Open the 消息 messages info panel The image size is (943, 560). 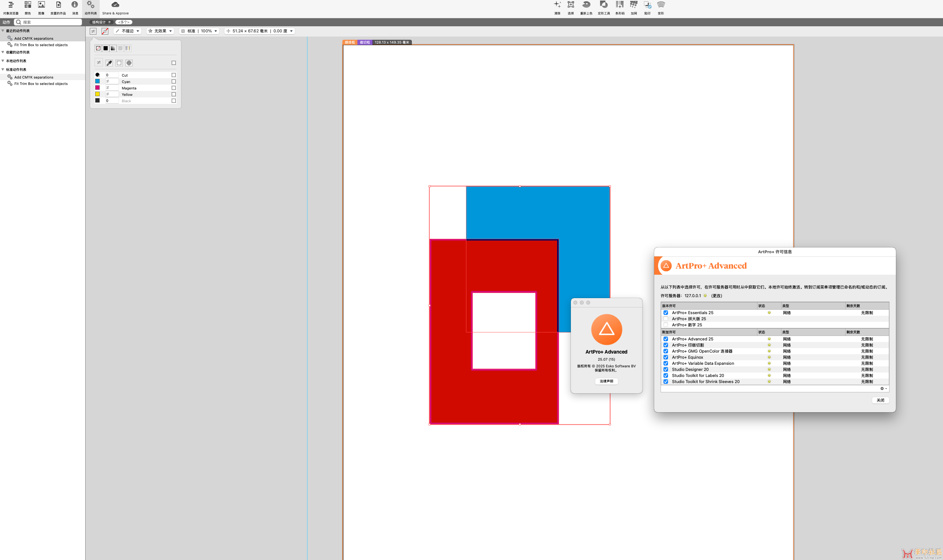tap(75, 8)
